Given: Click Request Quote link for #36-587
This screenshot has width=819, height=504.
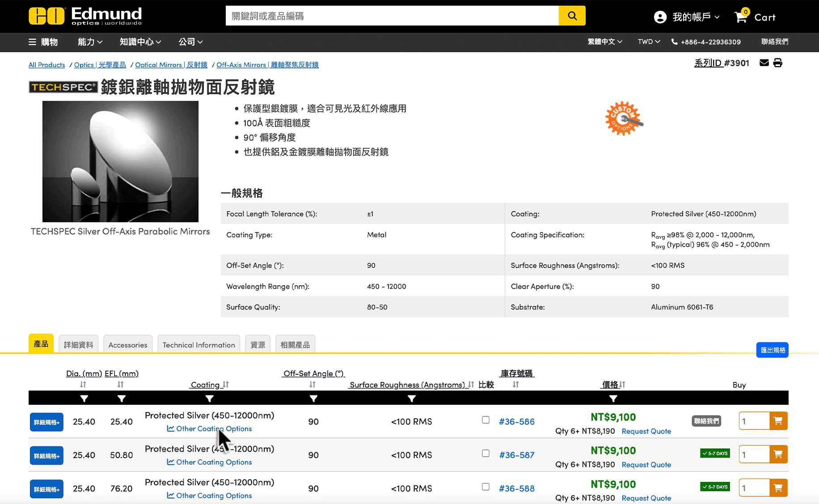Looking at the screenshot, I should pos(646,465).
